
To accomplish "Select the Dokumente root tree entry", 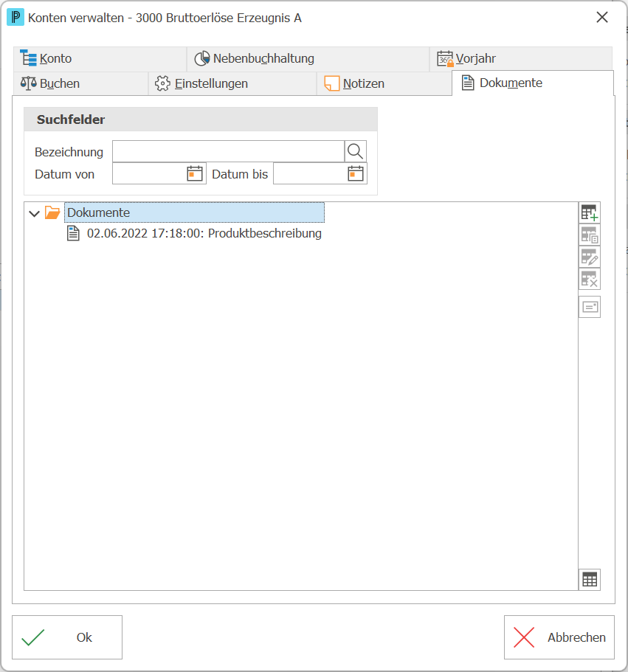I will pyautogui.click(x=194, y=212).
